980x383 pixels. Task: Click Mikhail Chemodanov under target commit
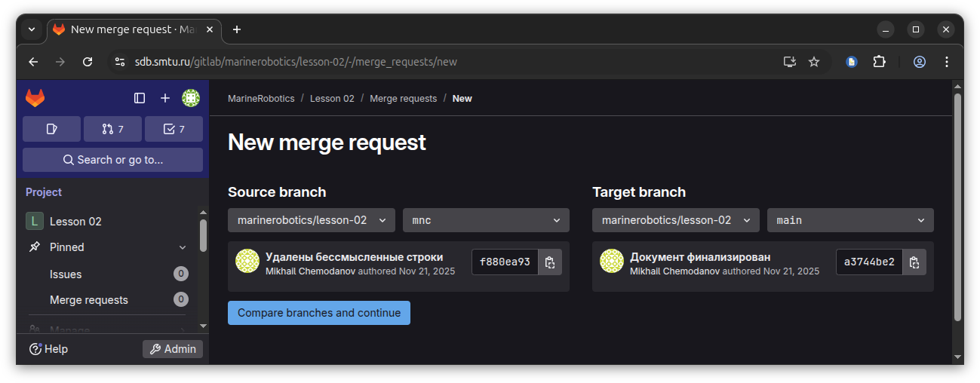pos(674,271)
